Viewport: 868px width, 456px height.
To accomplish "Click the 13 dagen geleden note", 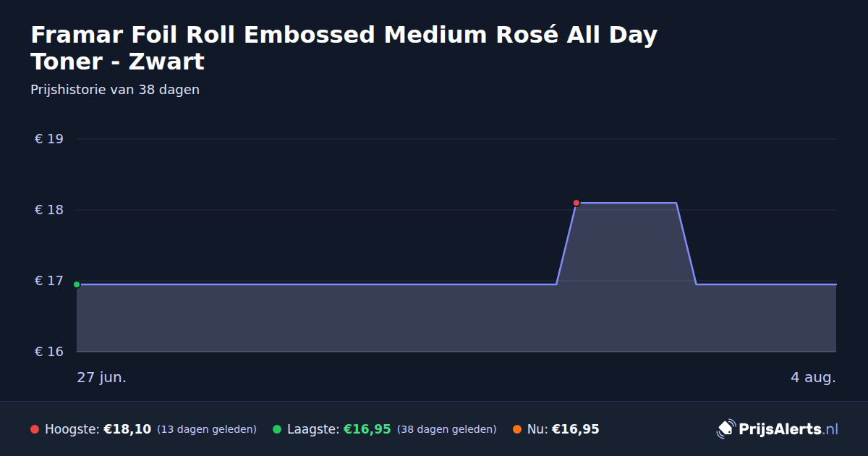I will [207, 430].
